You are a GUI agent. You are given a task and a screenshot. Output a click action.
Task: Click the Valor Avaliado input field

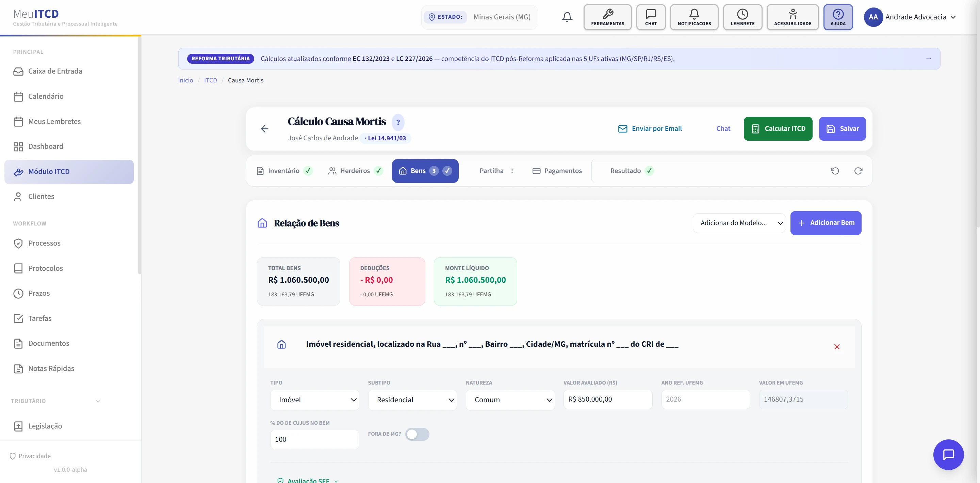click(x=607, y=399)
